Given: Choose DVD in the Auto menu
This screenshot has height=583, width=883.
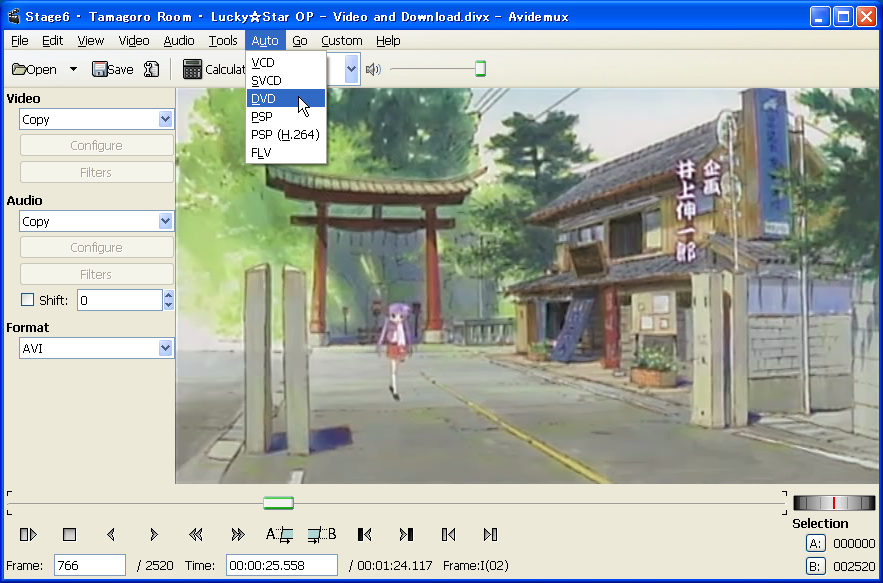Looking at the screenshot, I should coord(286,99).
